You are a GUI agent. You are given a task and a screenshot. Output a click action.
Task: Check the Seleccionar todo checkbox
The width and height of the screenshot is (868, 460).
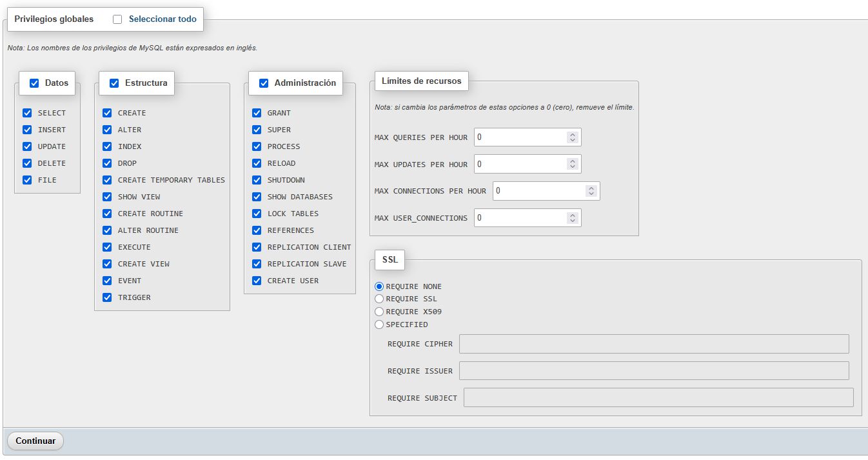(117, 19)
